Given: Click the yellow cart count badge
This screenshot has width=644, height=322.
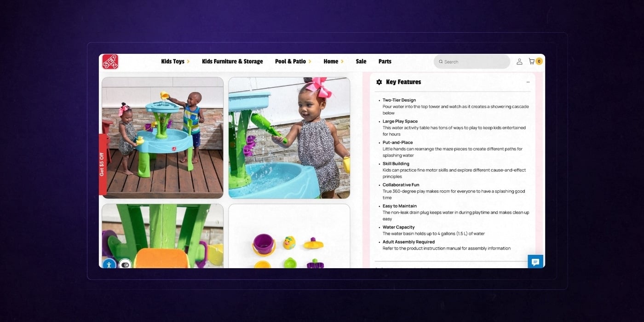Looking at the screenshot, I should click(539, 61).
